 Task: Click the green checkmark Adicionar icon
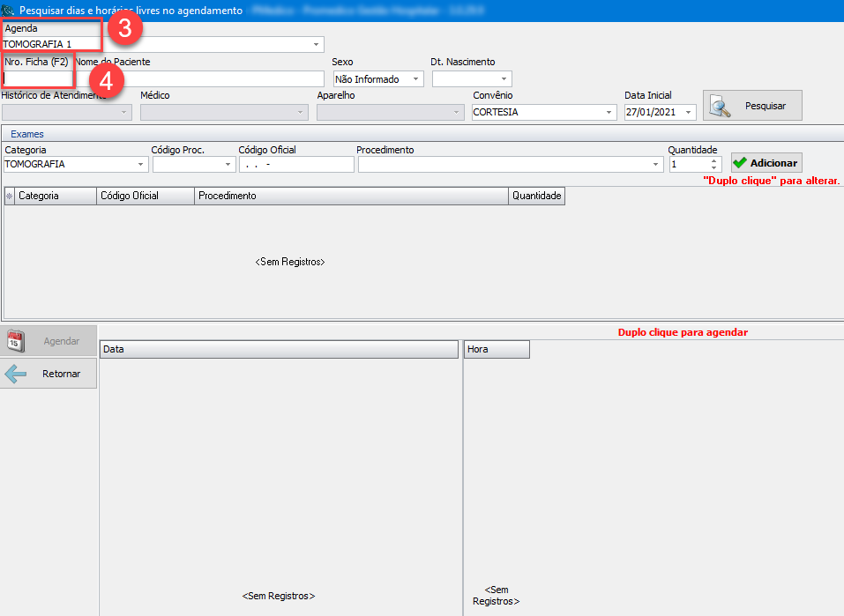pos(740,163)
